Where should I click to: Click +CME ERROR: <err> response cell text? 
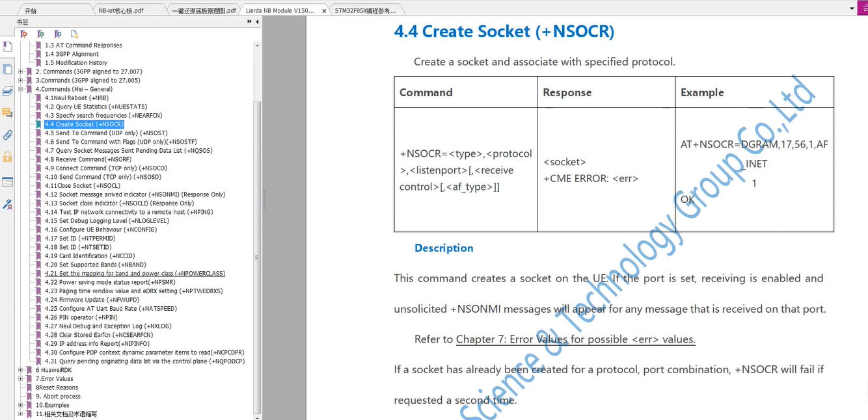click(x=591, y=179)
